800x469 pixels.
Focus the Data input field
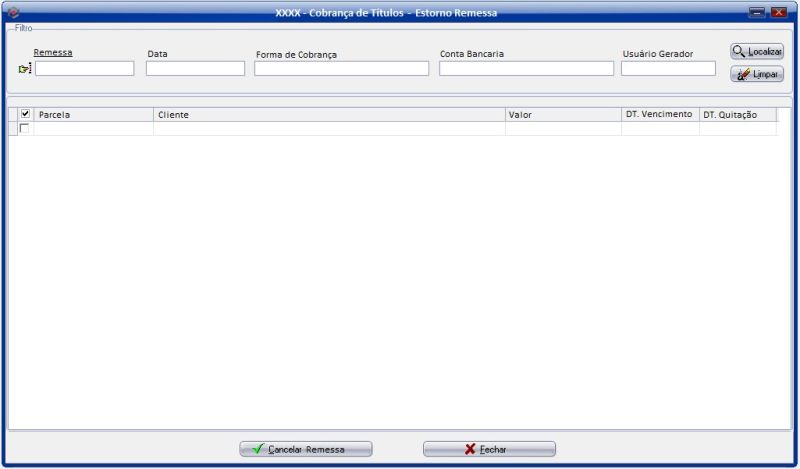point(195,68)
